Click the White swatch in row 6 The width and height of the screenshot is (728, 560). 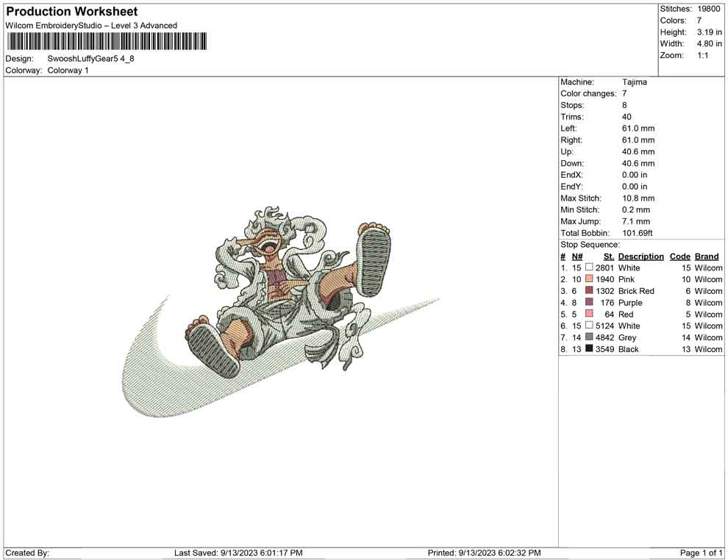click(x=589, y=326)
